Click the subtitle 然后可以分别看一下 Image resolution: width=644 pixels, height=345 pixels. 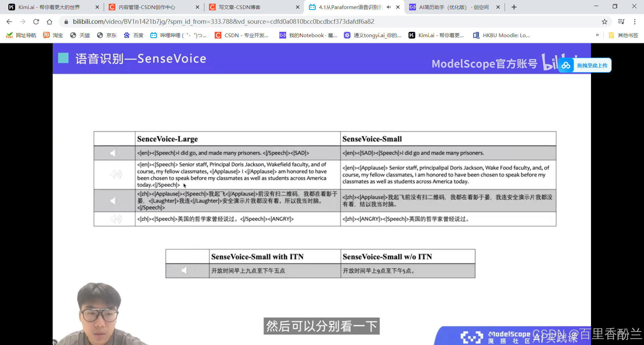(x=322, y=326)
